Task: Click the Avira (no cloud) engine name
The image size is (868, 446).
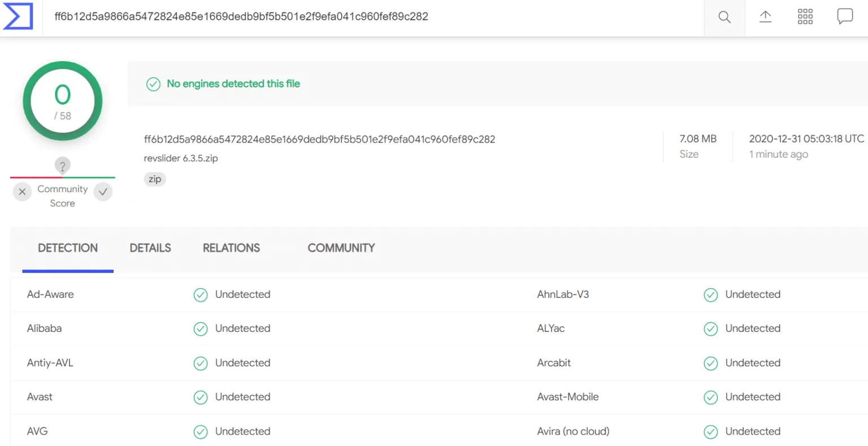Action: (574, 431)
